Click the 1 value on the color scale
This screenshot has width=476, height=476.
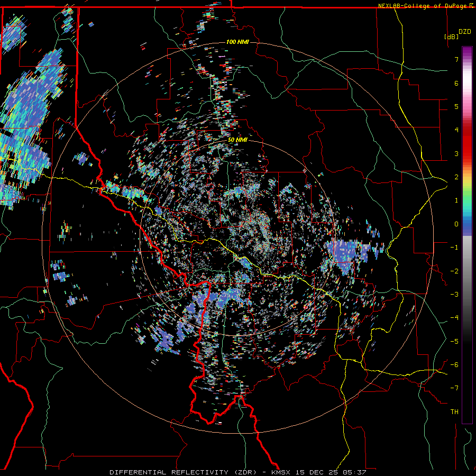[456, 200]
